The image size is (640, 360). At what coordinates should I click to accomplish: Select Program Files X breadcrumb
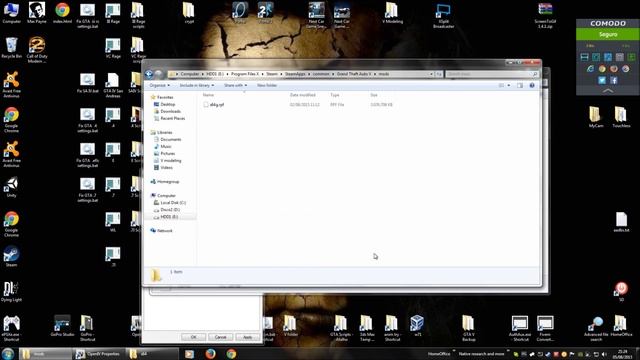pyautogui.click(x=245, y=74)
